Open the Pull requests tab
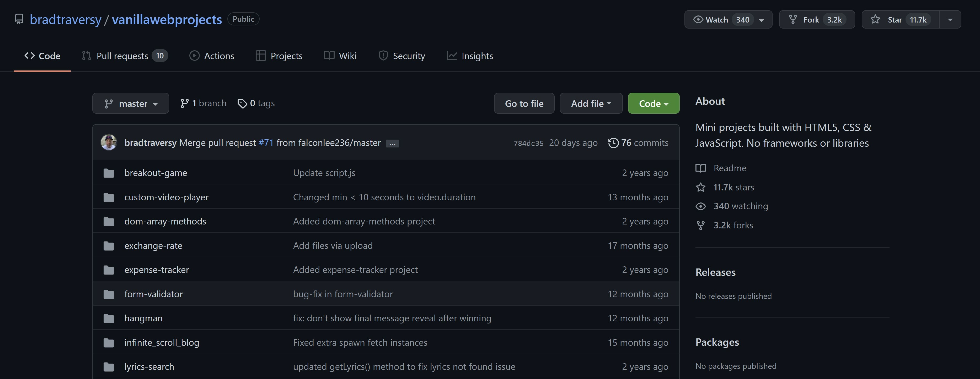 [x=125, y=56]
